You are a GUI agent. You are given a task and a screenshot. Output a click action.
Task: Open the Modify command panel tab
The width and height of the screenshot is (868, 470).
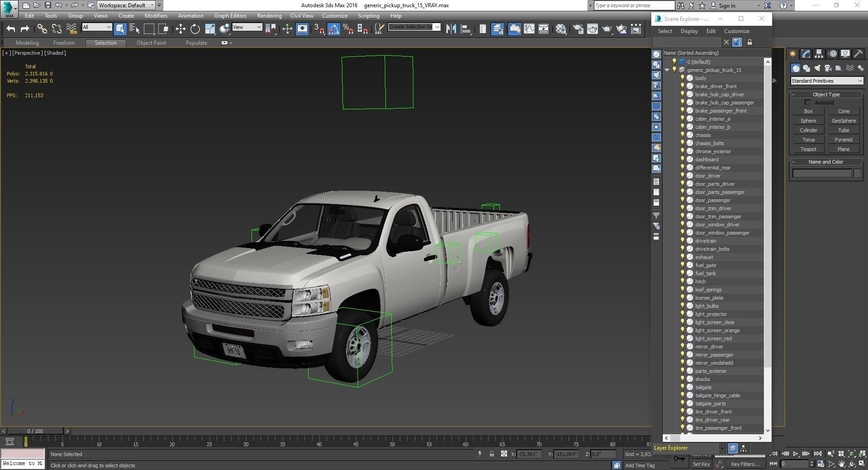[x=806, y=54]
